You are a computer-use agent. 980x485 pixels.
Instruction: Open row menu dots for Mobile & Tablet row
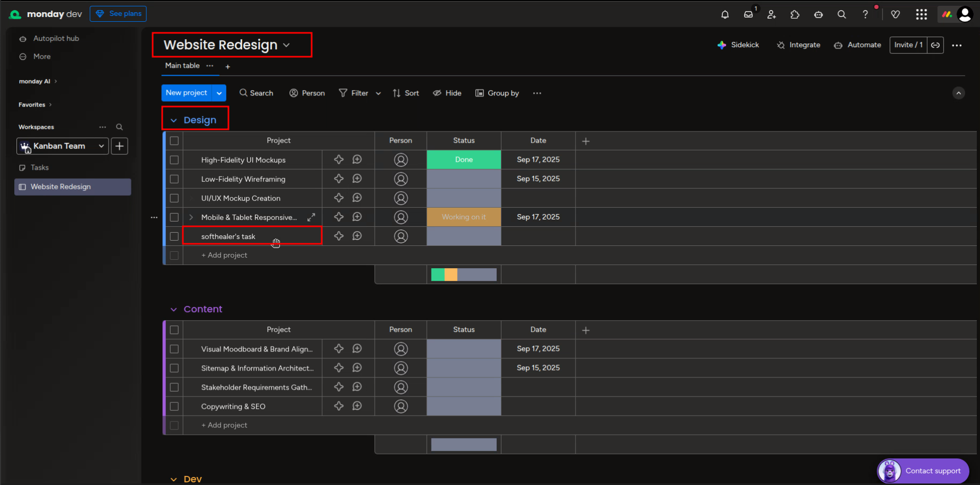click(154, 217)
